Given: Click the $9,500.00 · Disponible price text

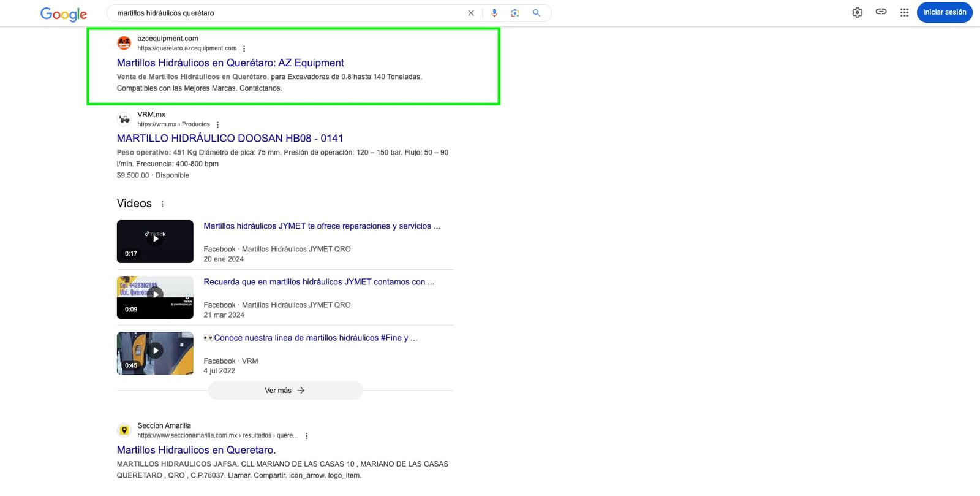Looking at the screenshot, I should [x=153, y=175].
